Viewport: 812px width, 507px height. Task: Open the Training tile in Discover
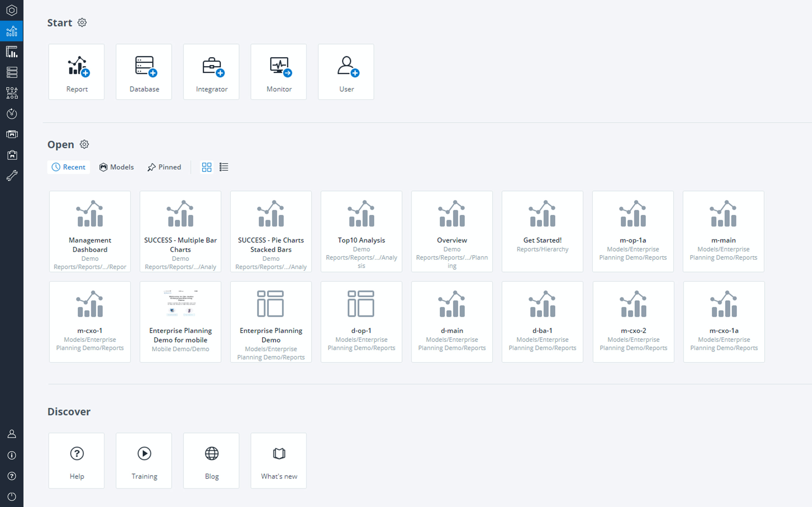point(144,461)
